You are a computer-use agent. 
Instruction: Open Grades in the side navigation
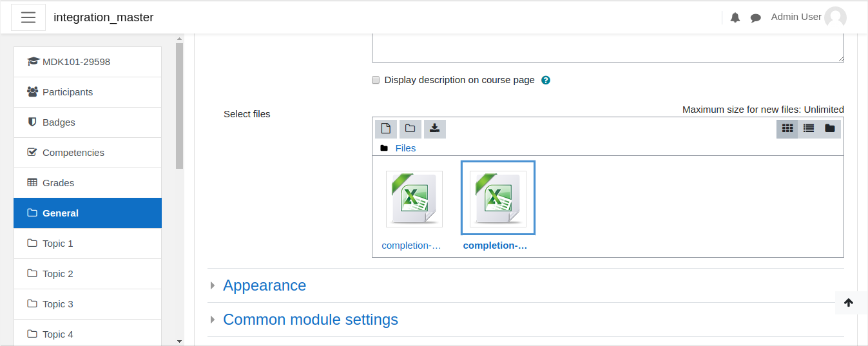point(88,183)
